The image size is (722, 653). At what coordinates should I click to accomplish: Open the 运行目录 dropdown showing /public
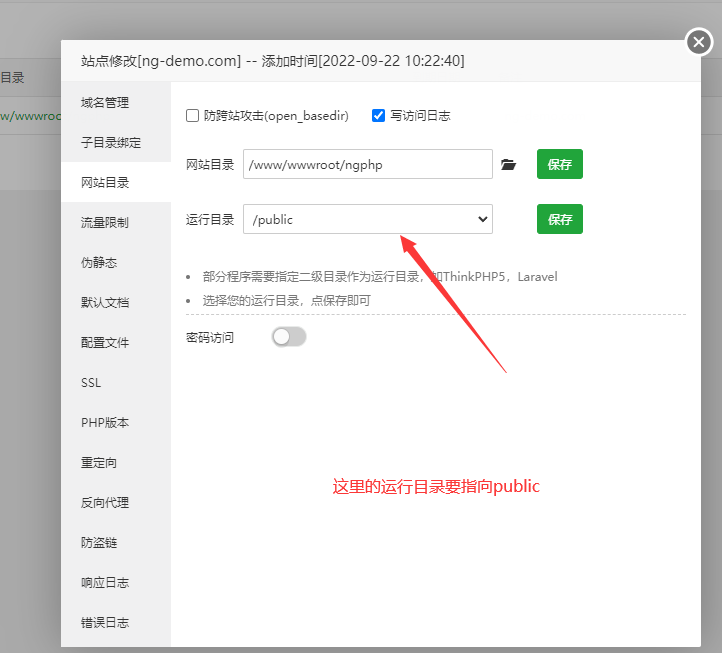pyautogui.click(x=367, y=220)
